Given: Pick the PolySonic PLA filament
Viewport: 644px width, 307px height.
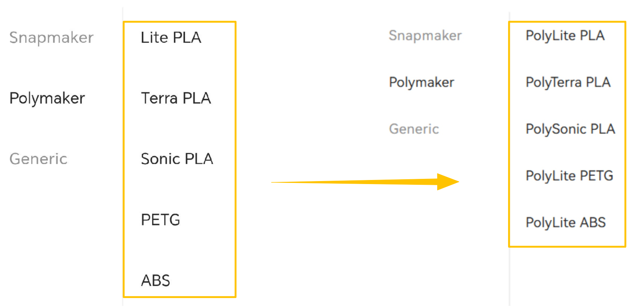Looking at the screenshot, I should coord(570,129).
